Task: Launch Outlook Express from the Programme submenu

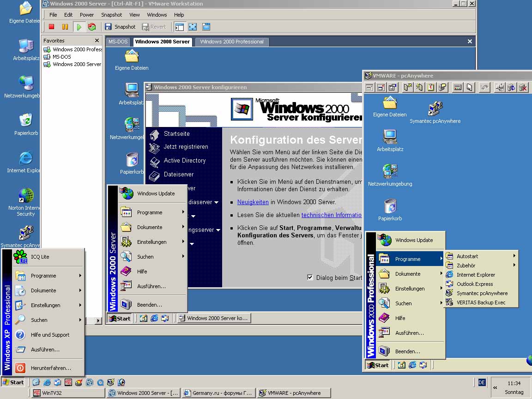Action: tap(482, 284)
